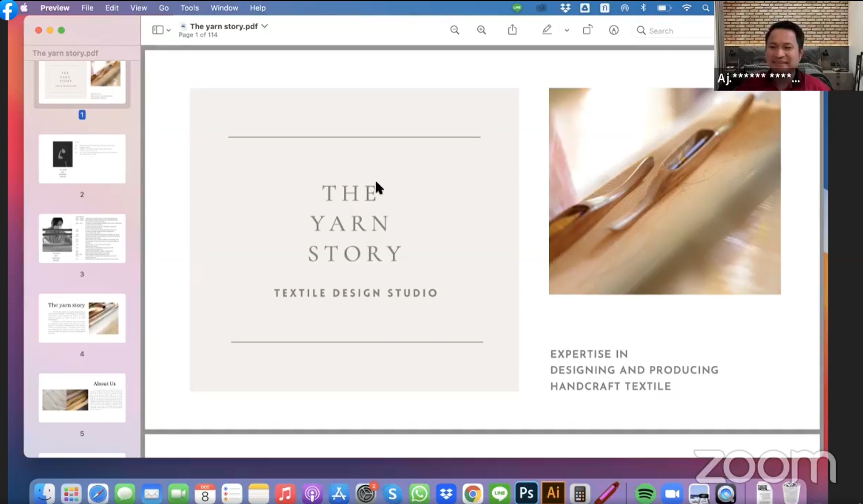The width and height of the screenshot is (863, 504).
Task: Click the Zoom Out magnifier icon
Action: click(x=455, y=30)
